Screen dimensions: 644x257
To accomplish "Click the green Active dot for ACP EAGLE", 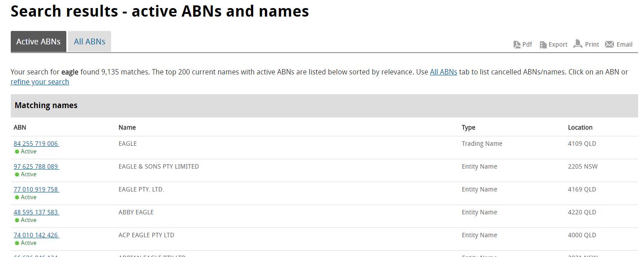I will 17,243.
